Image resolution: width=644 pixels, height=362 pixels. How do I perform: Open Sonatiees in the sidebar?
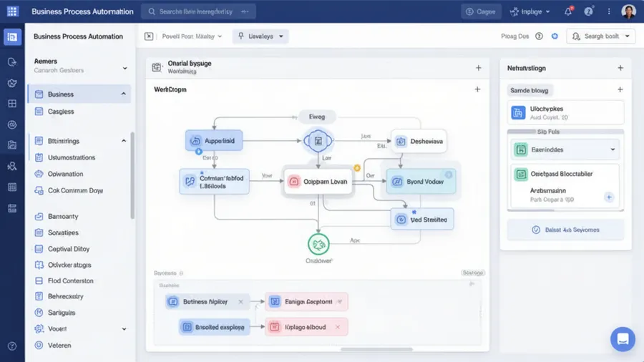click(63, 233)
